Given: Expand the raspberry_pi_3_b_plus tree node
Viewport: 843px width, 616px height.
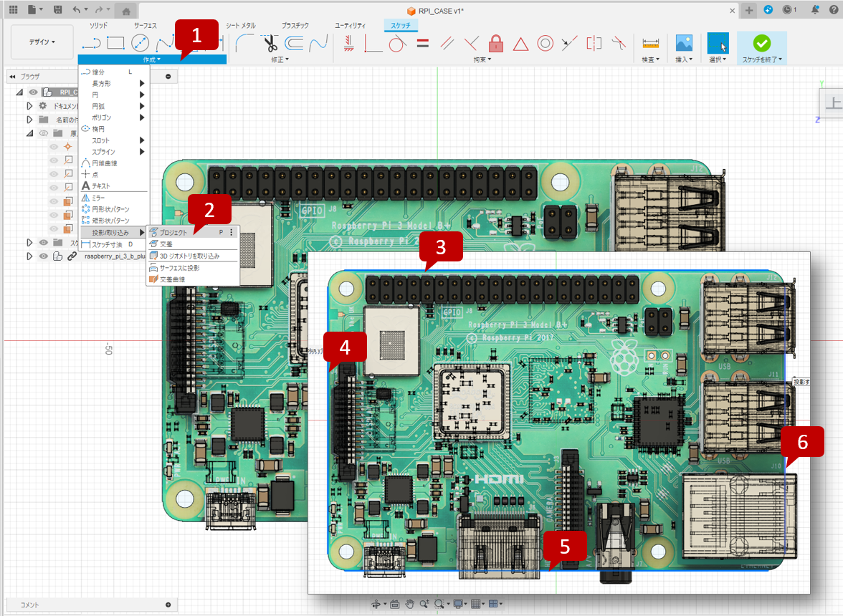Looking at the screenshot, I should (x=29, y=256).
